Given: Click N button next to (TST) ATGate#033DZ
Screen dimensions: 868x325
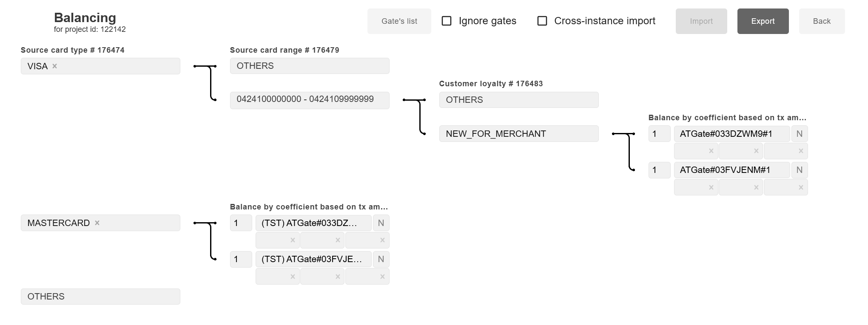Looking at the screenshot, I should click(x=381, y=223).
